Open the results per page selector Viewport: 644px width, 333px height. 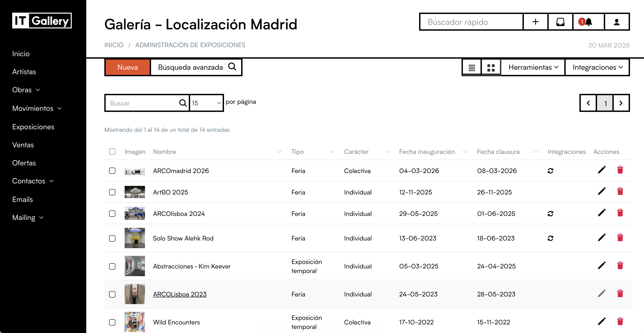(x=206, y=103)
